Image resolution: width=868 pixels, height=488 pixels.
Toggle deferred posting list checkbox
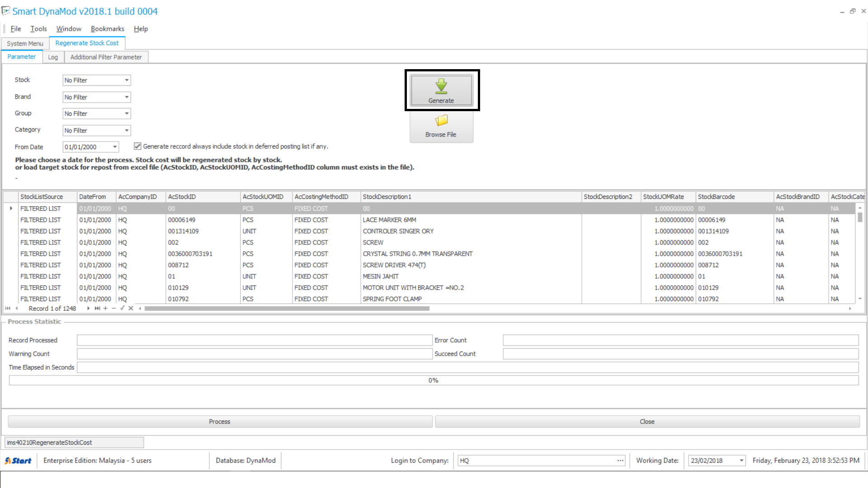[x=137, y=146]
